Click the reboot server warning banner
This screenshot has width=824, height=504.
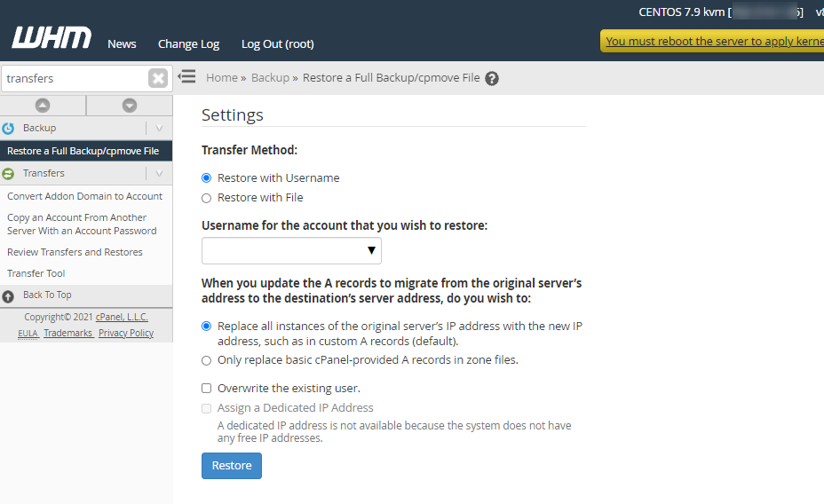pos(712,41)
